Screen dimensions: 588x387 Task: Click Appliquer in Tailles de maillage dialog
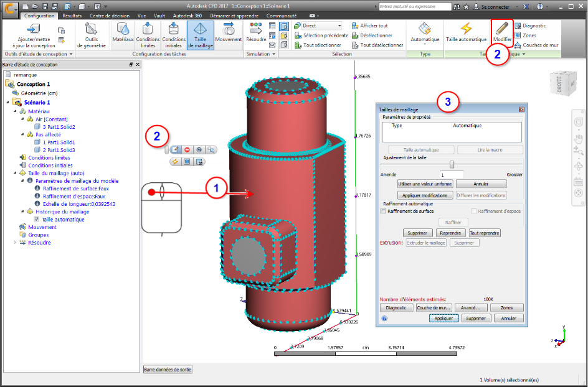click(443, 318)
